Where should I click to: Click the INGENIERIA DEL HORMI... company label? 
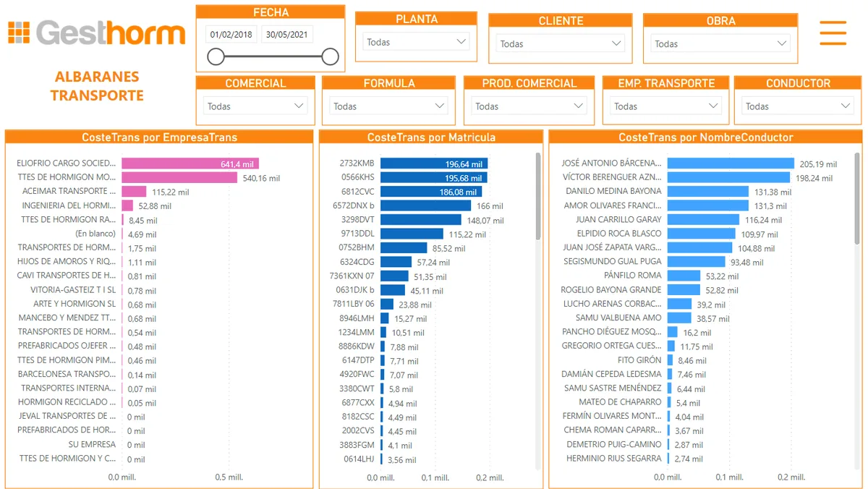click(69, 205)
